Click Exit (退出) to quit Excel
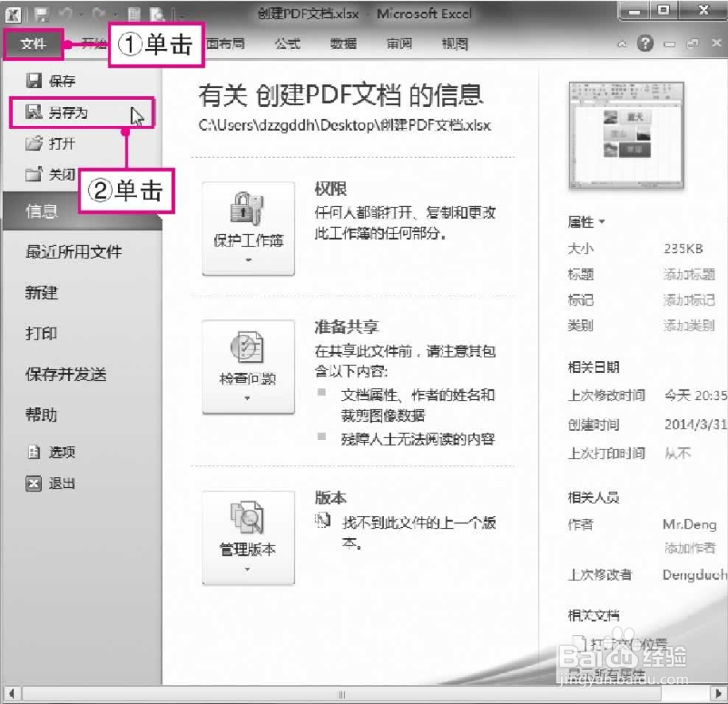 pyautogui.click(x=50, y=484)
